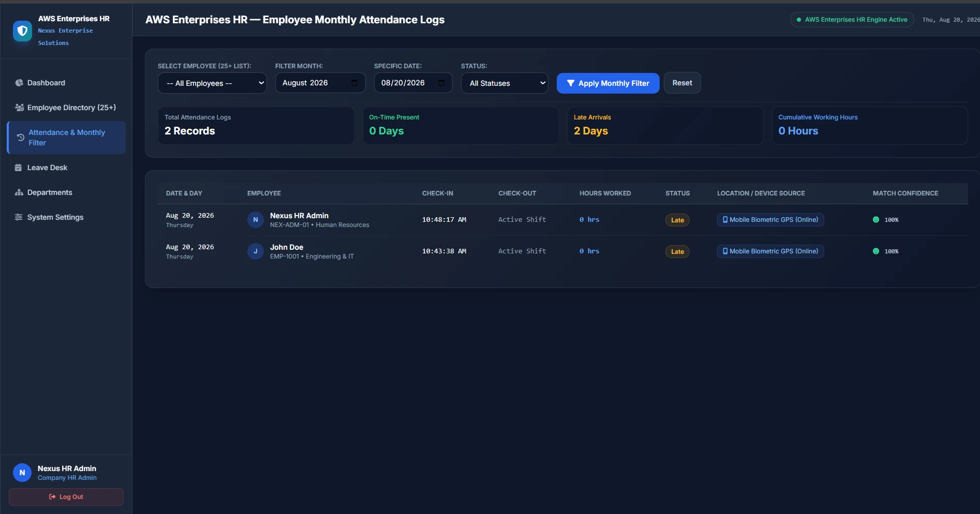Go to Employee Directory (25+)
The height and width of the screenshot is (514, 980).
click(66, 108)
